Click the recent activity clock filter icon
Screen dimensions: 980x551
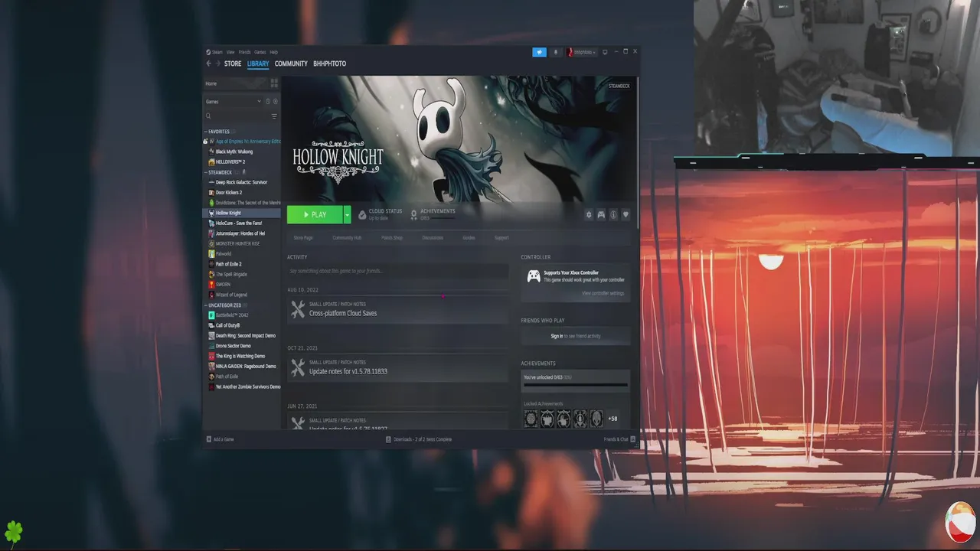(267, 101)
